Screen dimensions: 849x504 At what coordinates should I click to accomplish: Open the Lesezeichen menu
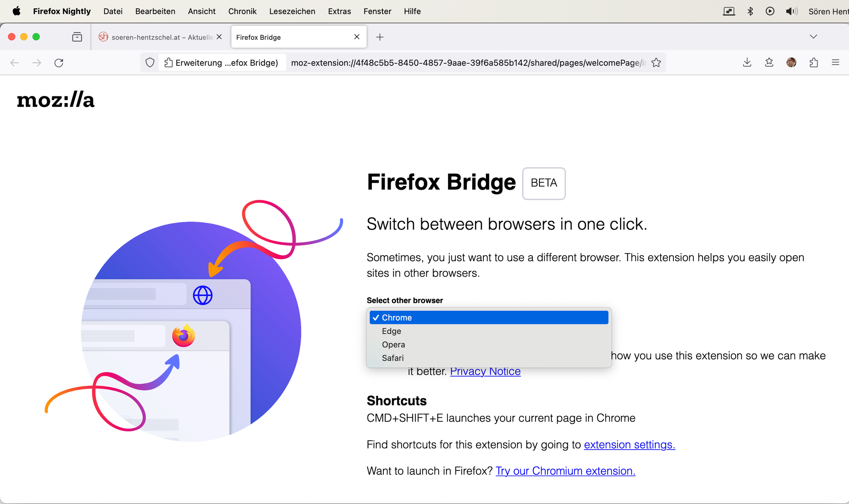pos(292,11)
